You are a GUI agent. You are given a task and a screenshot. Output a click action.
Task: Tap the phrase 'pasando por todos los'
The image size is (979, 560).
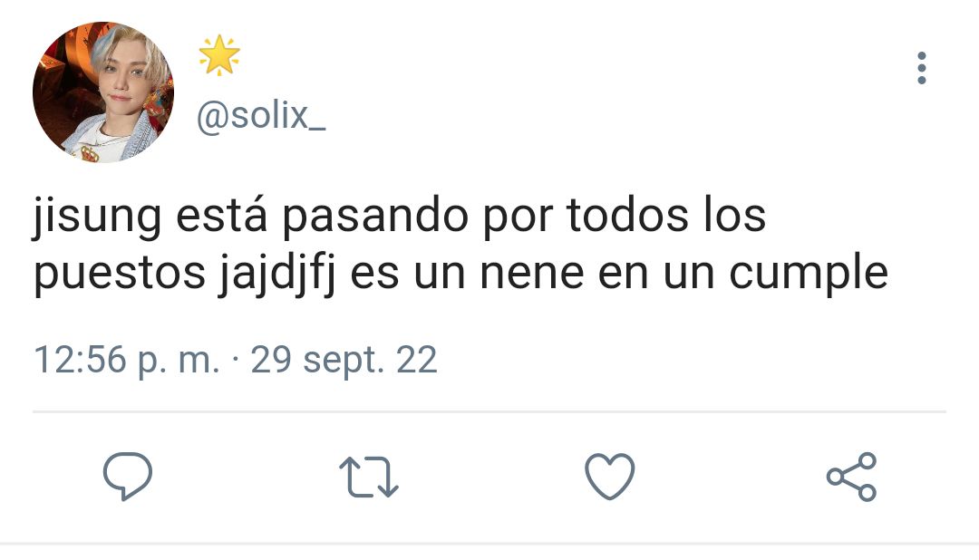tap(523, 217)
